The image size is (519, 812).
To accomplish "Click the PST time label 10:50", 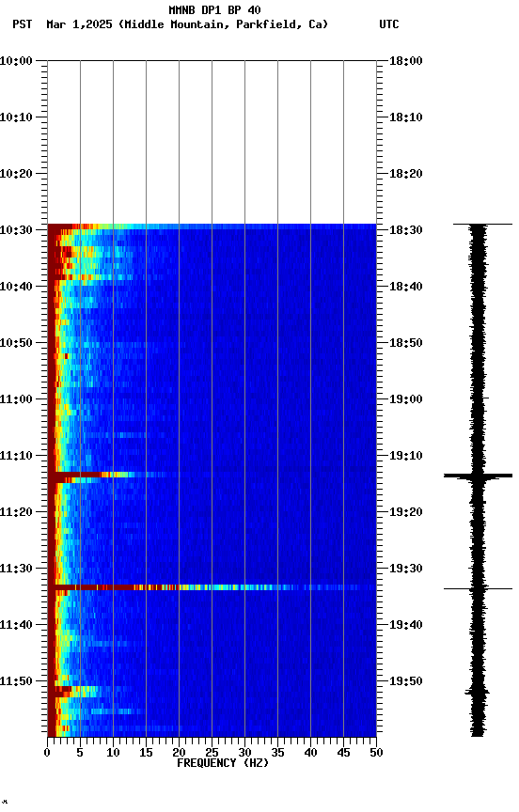I will click(x=16, y=343).
